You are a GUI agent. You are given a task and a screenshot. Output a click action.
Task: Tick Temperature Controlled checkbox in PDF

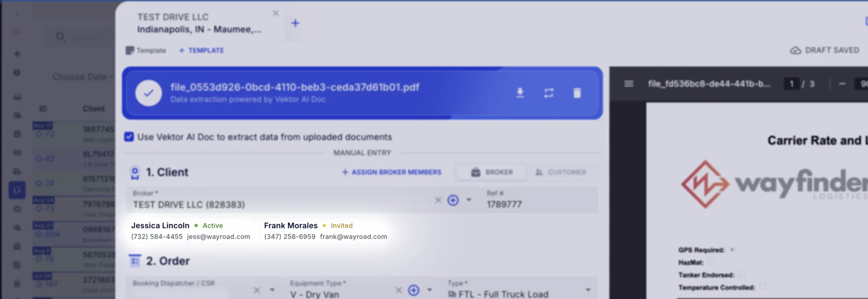pos(763,286)
